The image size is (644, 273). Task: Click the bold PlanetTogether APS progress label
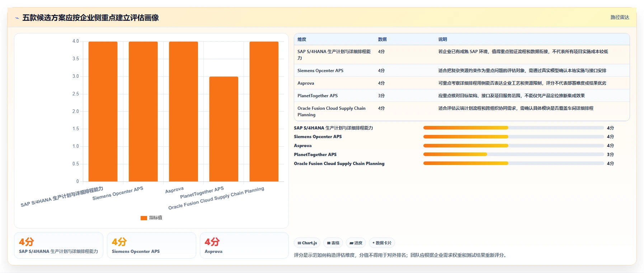click(x=315, y=155)
